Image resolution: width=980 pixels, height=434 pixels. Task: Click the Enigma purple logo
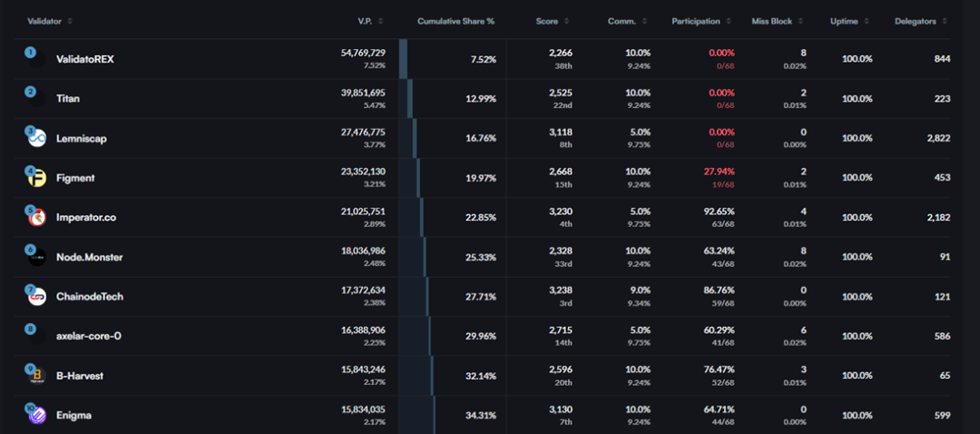pos(37,415)
